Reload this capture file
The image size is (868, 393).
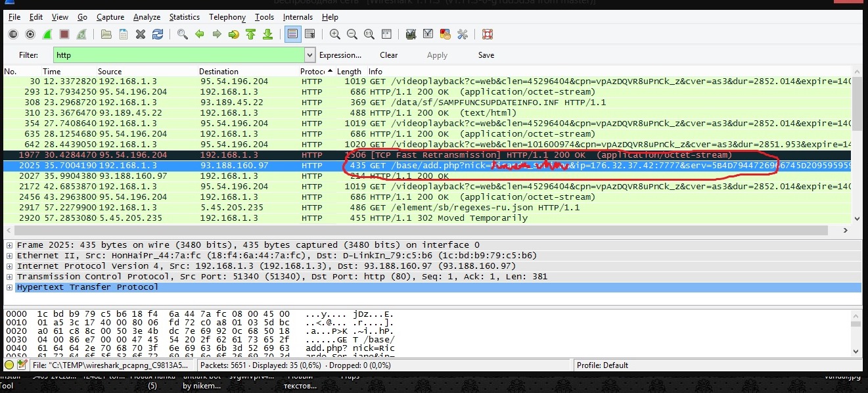coord(157,34)
